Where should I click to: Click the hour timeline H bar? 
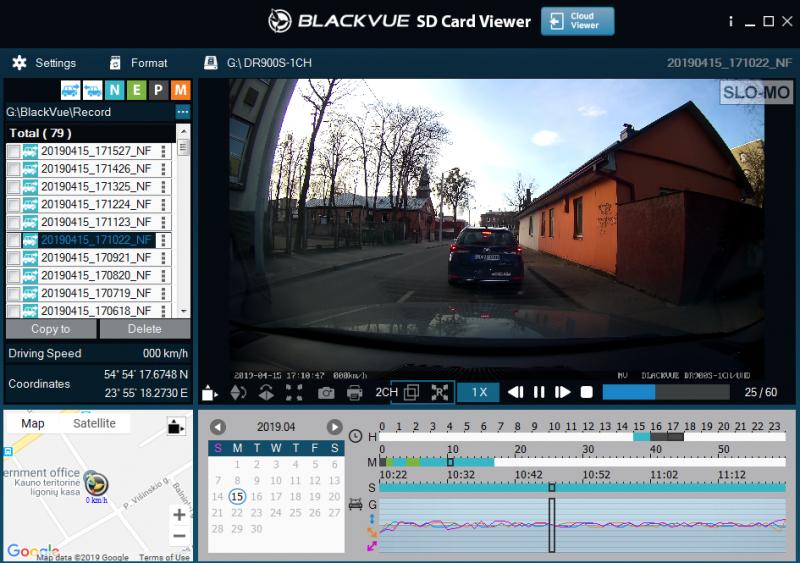582,437
